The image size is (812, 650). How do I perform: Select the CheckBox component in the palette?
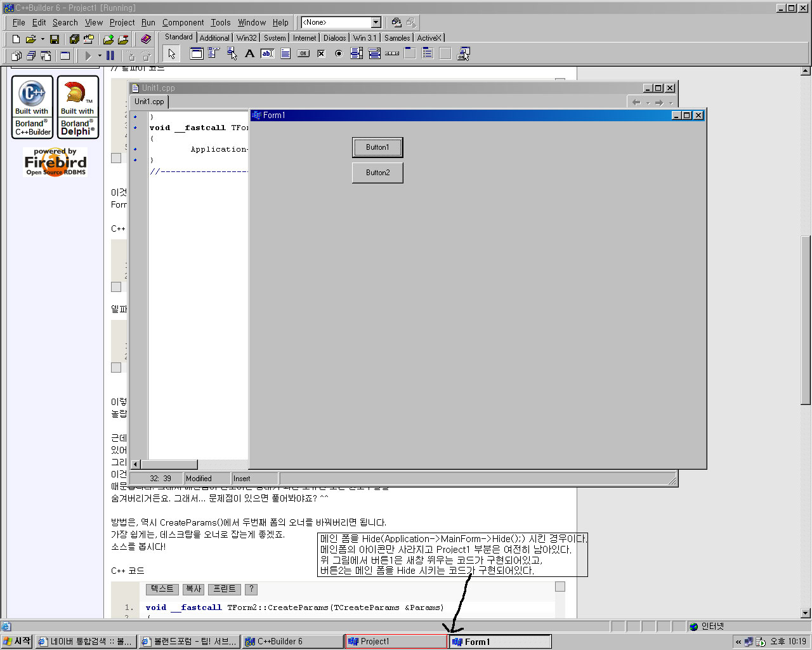coord(321,54)
